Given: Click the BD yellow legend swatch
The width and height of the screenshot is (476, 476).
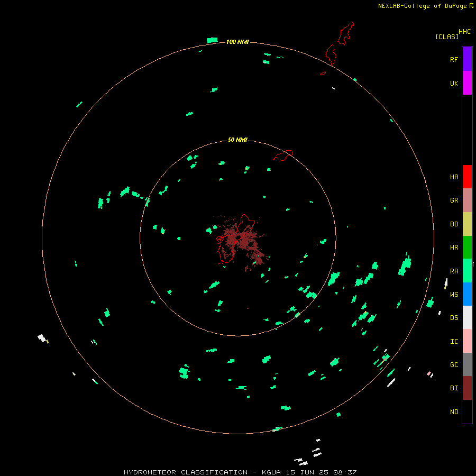Looking at the screenshot, I should click(x=467, y=224).
